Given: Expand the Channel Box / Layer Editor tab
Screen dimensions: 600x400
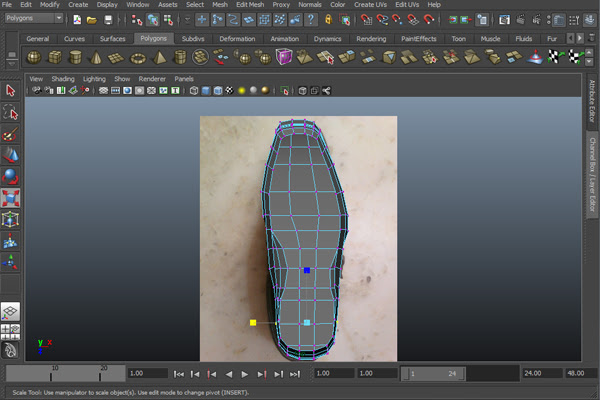Looking at the screenshot, I should (592, 175).
